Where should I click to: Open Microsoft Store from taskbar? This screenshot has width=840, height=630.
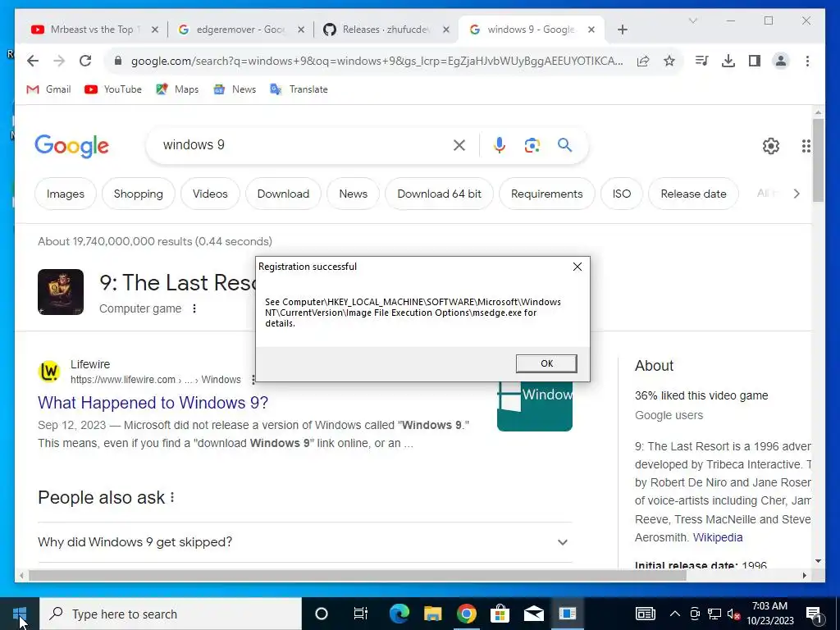click(500, 614)
